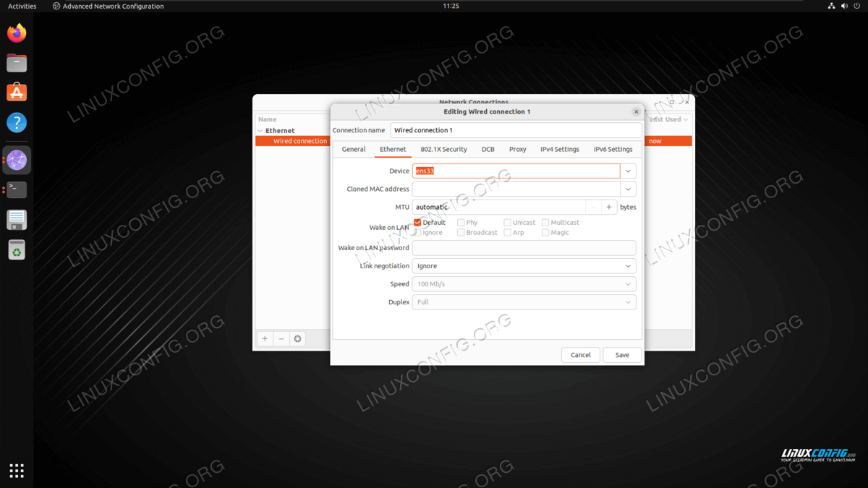This screenshot has height=488, width=868.
Task: Close the Editing Wired connection 1 dialog
Action: [x=637, y=112]
